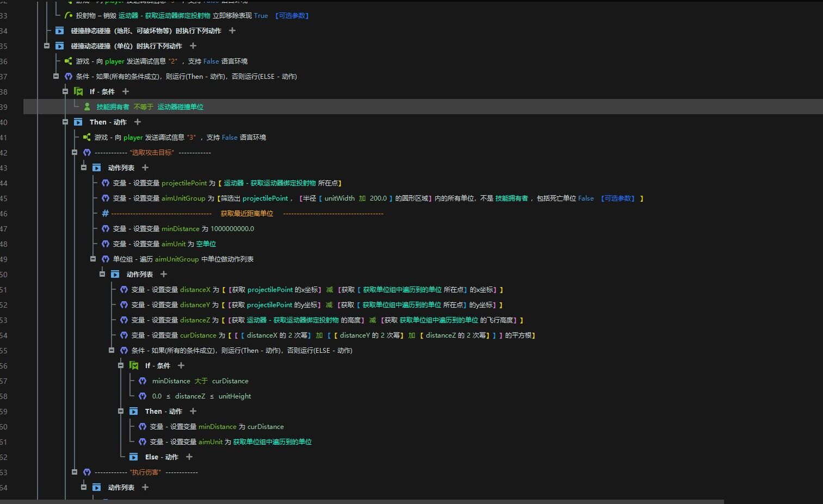The width and height of the screenshot is (823, 504).
Task: Click the icon on minDistance 大于 curDistance condition
Action: click(x=143, y=381)
